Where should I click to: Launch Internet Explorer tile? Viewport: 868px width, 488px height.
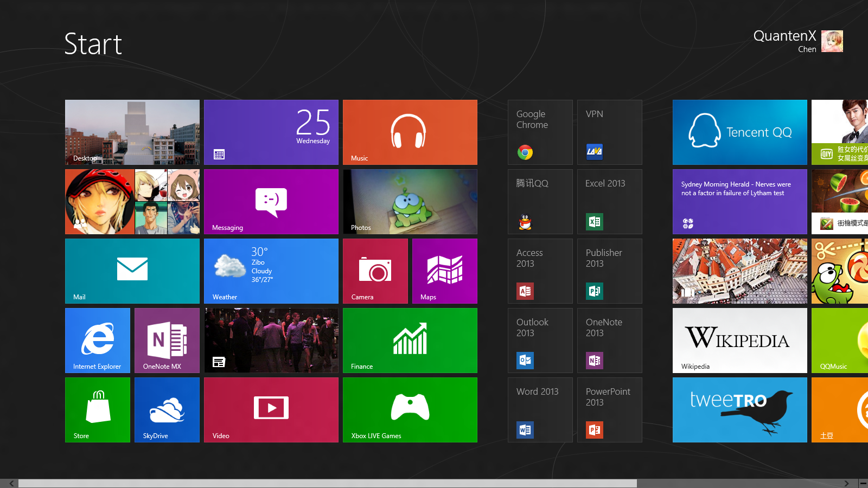point(98,341)
